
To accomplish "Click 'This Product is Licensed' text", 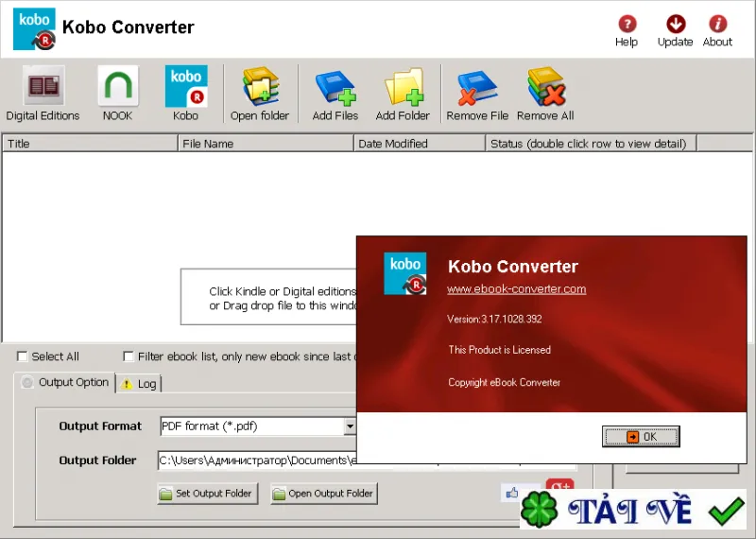I will 500,350.
